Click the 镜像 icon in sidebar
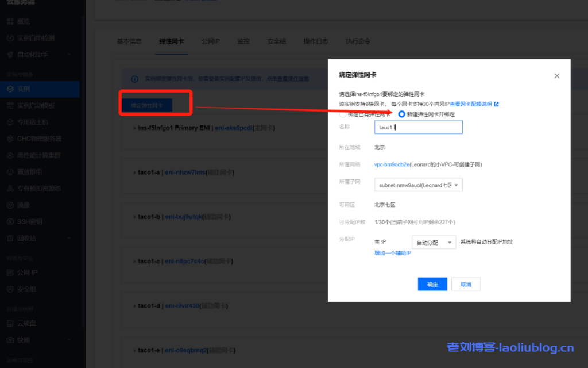This screenshot has width=588, height=368. (10, 205)
